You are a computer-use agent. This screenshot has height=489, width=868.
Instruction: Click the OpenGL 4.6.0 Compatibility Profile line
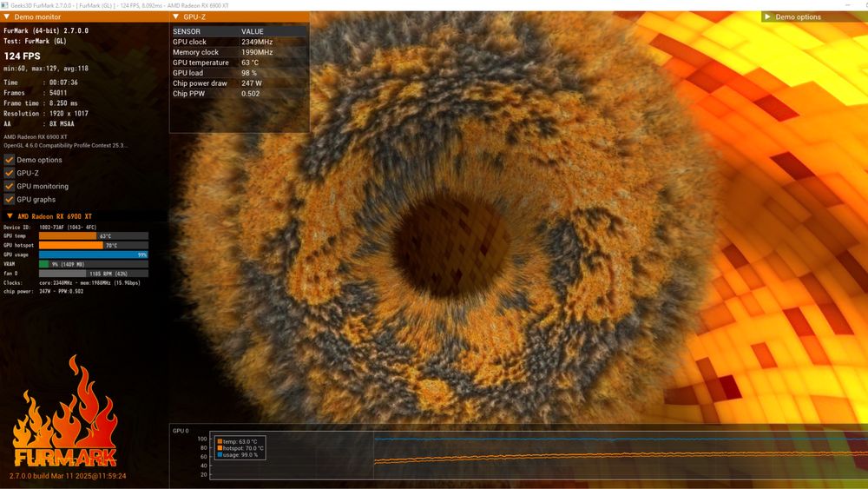[x=65, y=146]
